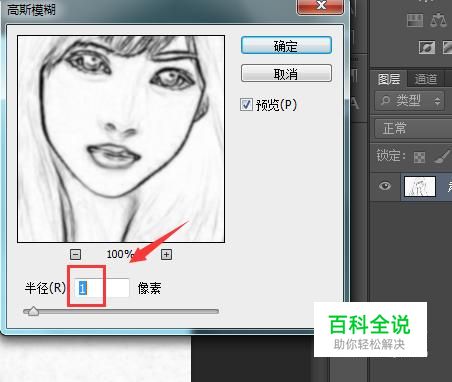Open the 正常 blend mode dropdown

click(x=413, y=128)
